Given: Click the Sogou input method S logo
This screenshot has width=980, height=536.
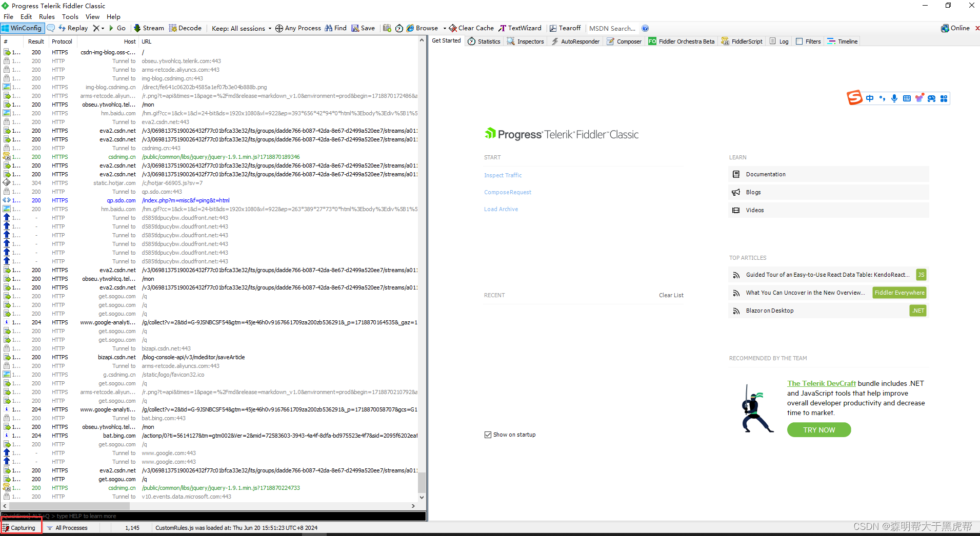Looking at the screenshot, I should pos(854,97).
